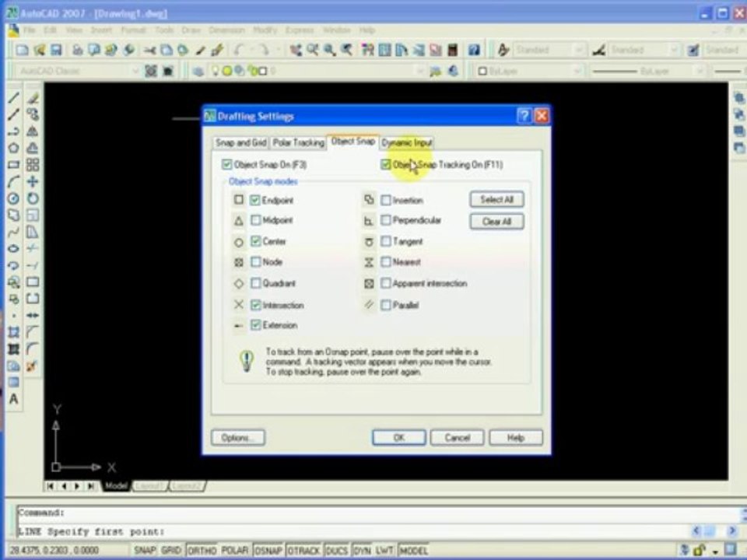Select the Rotate modify tool
Image resolution: width=747 pixels, height=560 pixels.
(33, 198)
